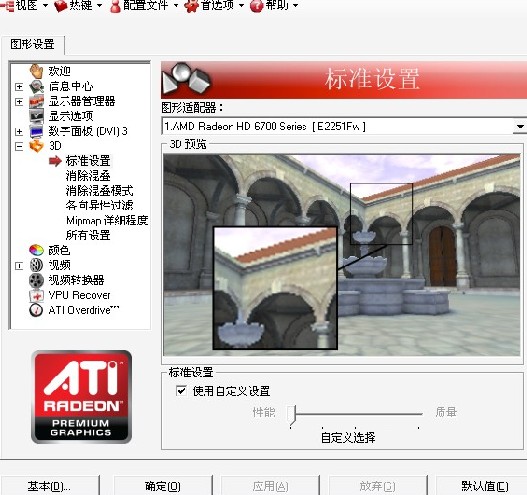This screenshot has height=495, width=527.
Task: Click the 3D shapes icon in the header
Action: (186, 79)
